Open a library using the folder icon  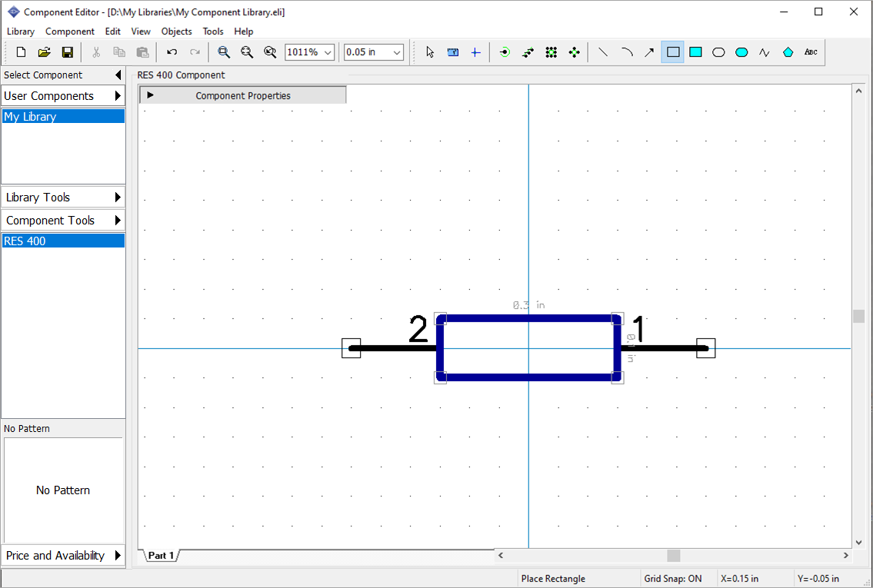[x=44, y=52]
